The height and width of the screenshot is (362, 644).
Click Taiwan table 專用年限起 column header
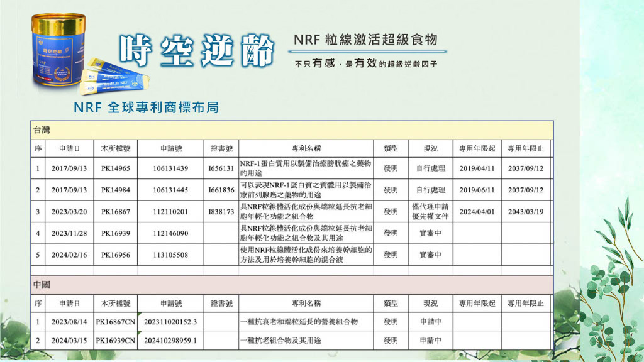click(477, 148)
